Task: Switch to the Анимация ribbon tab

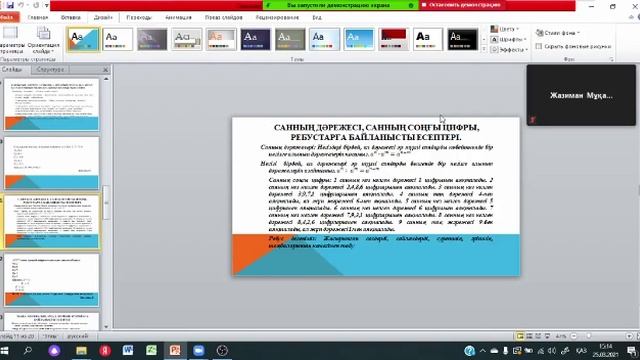Action: (x=178, y=18)
